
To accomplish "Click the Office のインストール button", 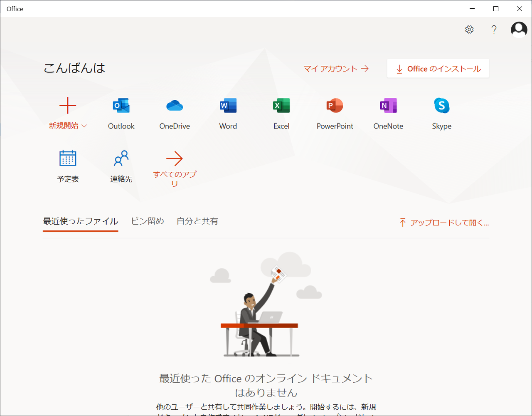I will click(438, 69).
